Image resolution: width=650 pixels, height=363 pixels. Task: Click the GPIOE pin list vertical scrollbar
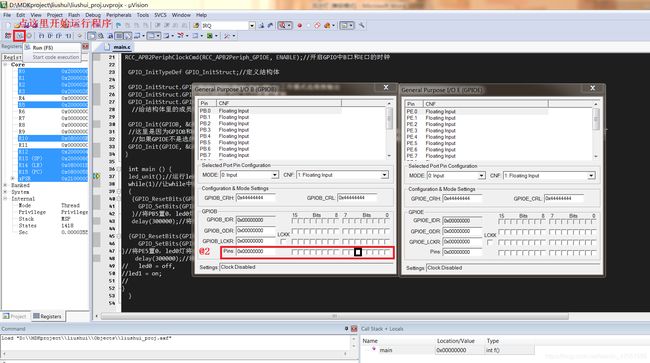click(x=596, y=131)
